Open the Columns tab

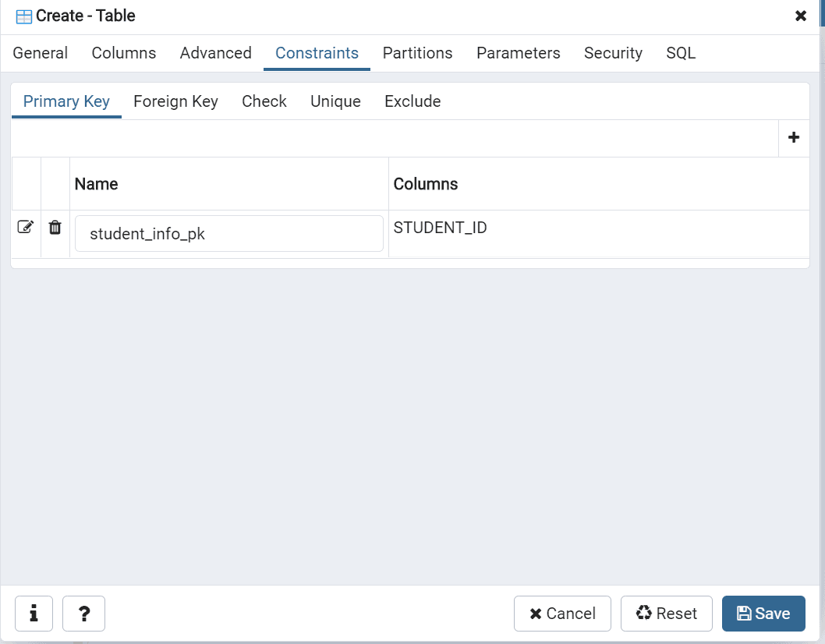[124, 53]
